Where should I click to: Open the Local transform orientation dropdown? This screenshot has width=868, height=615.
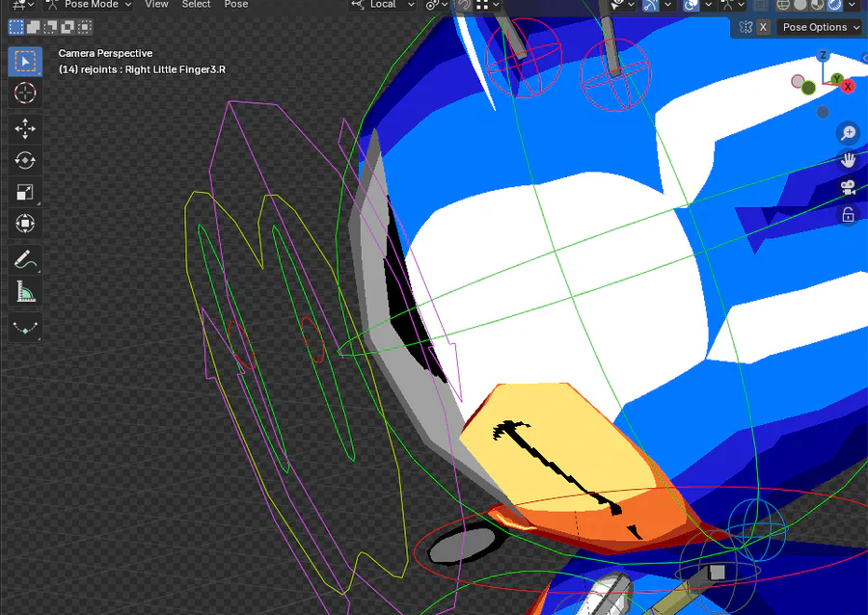(383, 5)
